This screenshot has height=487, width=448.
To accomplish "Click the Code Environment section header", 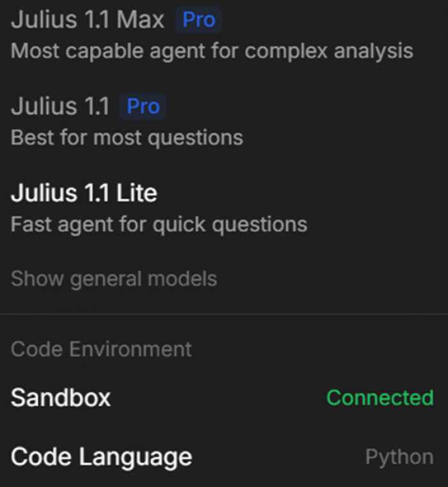I will click(x=101, y=349).
